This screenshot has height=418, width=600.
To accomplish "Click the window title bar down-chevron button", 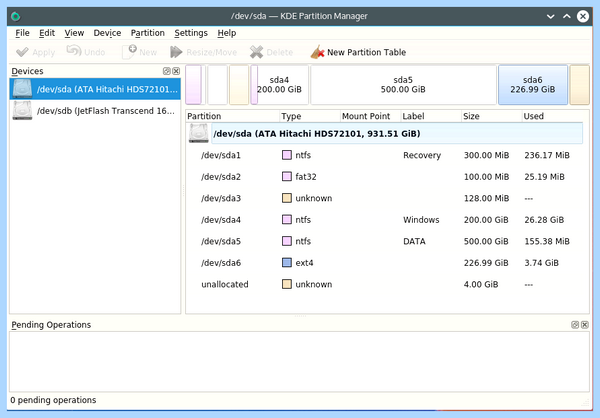I will [551, 16].
